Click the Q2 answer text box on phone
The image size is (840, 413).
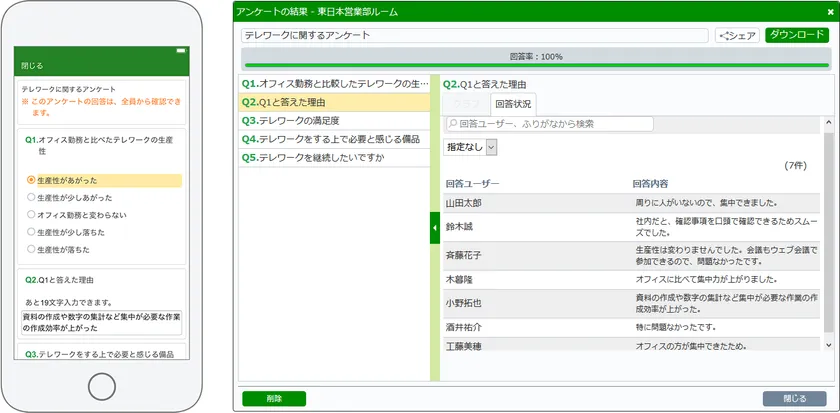102,322
